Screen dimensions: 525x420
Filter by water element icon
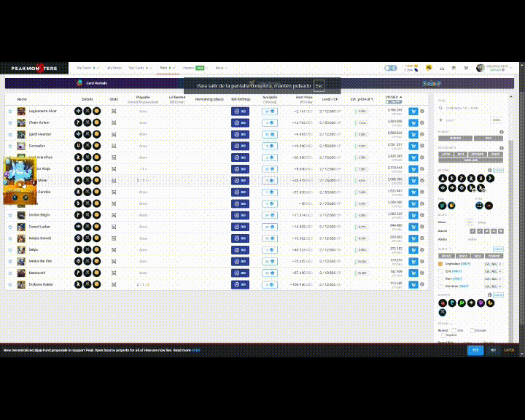pyautogui.click(x=452, y=303)
